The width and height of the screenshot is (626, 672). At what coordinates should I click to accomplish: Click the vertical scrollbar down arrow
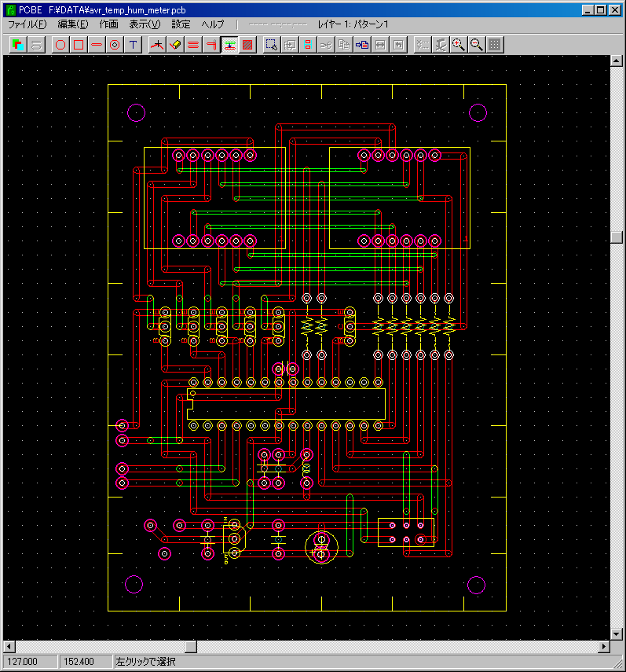[x=616, y=633]
